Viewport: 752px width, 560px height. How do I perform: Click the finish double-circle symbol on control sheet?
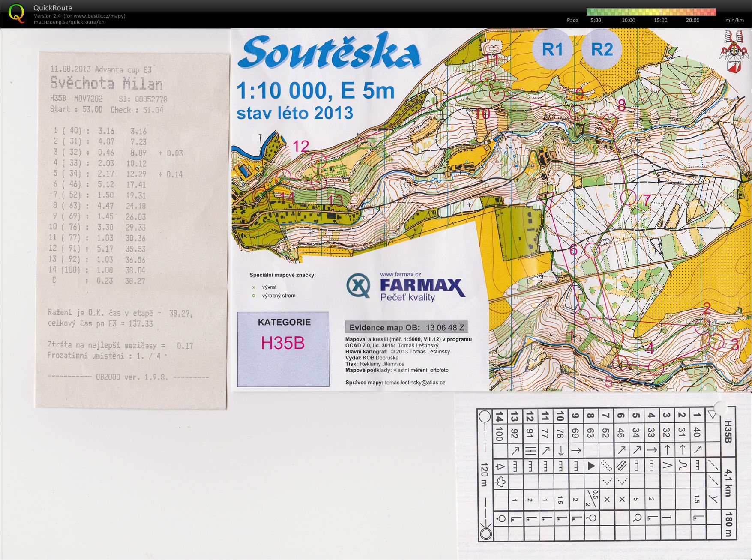click(486, 534)
